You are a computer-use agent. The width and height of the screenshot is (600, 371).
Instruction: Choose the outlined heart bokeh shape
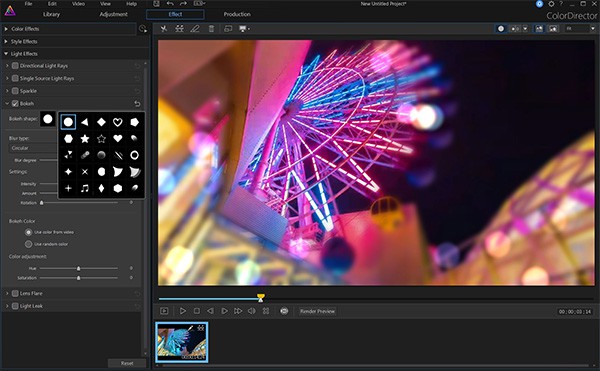(x=117, y=122)
